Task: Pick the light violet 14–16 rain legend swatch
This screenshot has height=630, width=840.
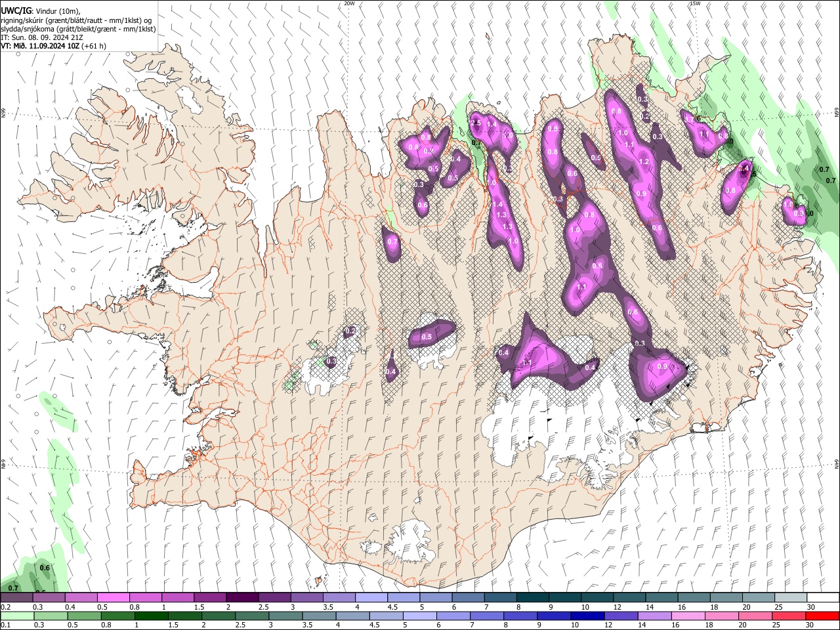Action: (654, 616)
